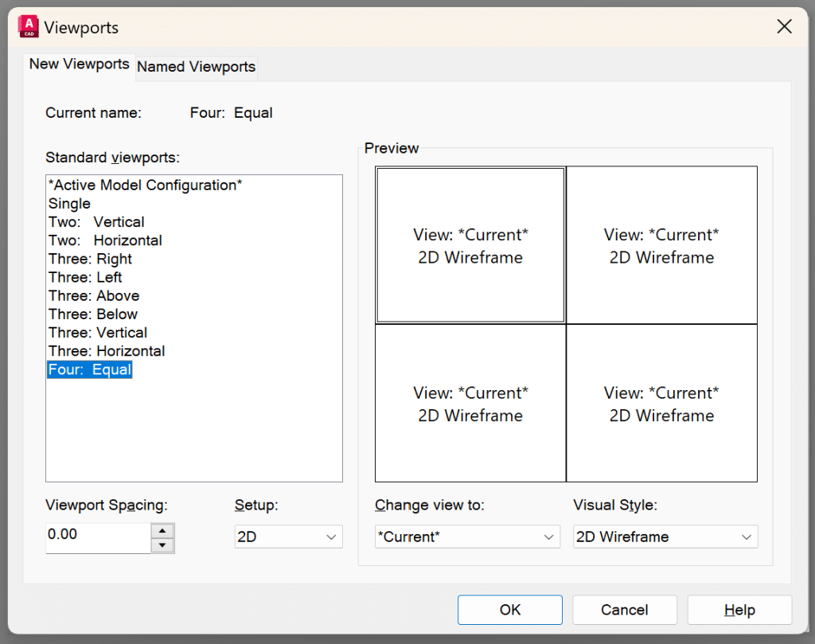Open the Setup dropdown
Image resolution: width=815 pixels, height=644 pixels.
(x=288, y=537)
